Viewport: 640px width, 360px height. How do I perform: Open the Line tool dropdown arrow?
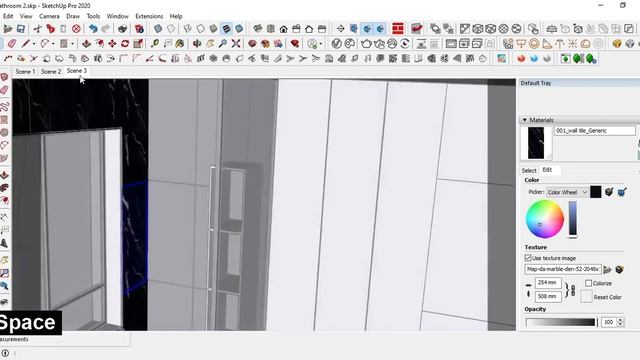[33, 44]
